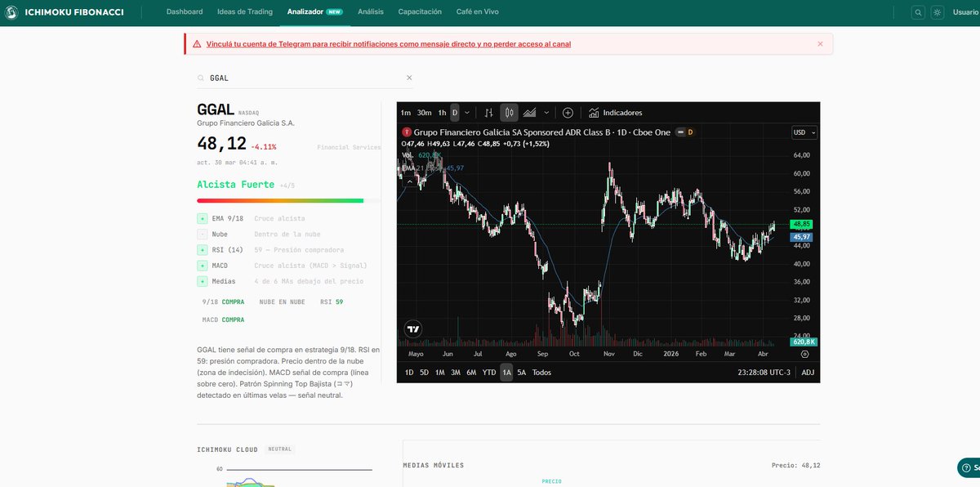Viewport: 980px width, 487px height.
Task: Open the Analizador nav item
Action: (x=315, y=12)
